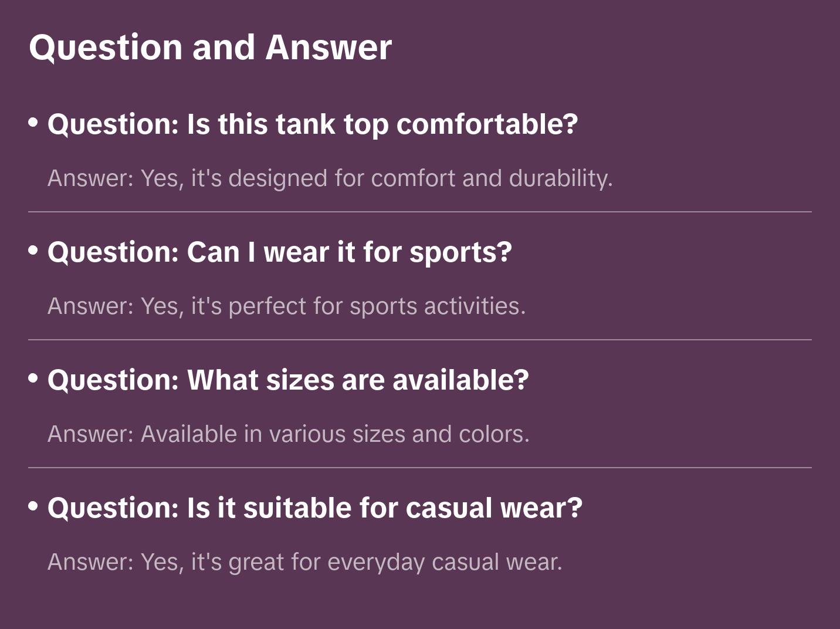The height and width of the screenshot is (629, 840).
Task: Click divider line below the sports answer
Action: (x=420, y=340)
